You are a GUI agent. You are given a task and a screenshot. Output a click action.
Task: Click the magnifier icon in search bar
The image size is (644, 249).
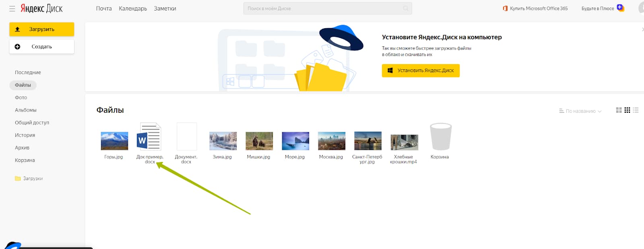tap(405, 8)
